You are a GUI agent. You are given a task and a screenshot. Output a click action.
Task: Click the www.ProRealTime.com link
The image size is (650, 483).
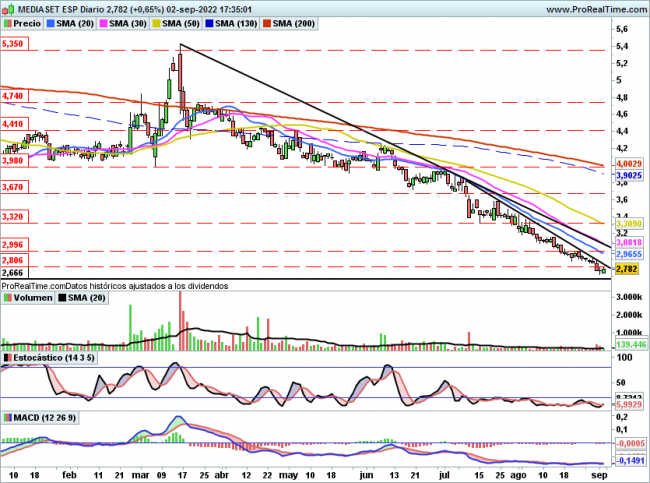click(597, 9)
